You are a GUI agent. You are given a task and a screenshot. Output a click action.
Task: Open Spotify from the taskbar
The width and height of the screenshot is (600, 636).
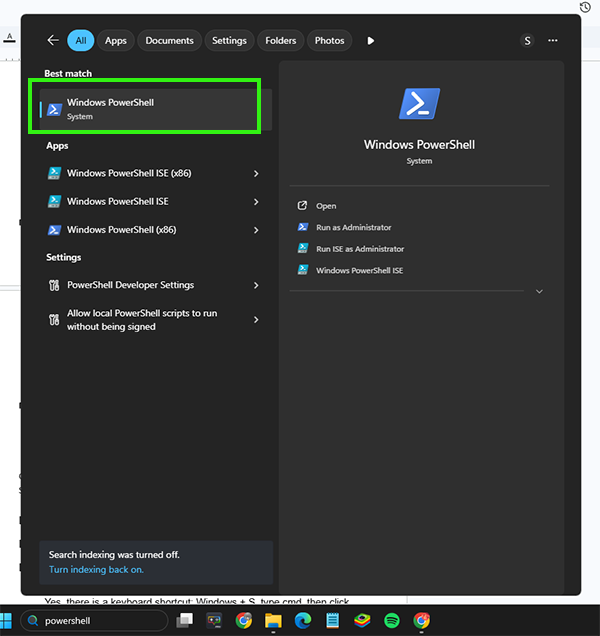392,621
